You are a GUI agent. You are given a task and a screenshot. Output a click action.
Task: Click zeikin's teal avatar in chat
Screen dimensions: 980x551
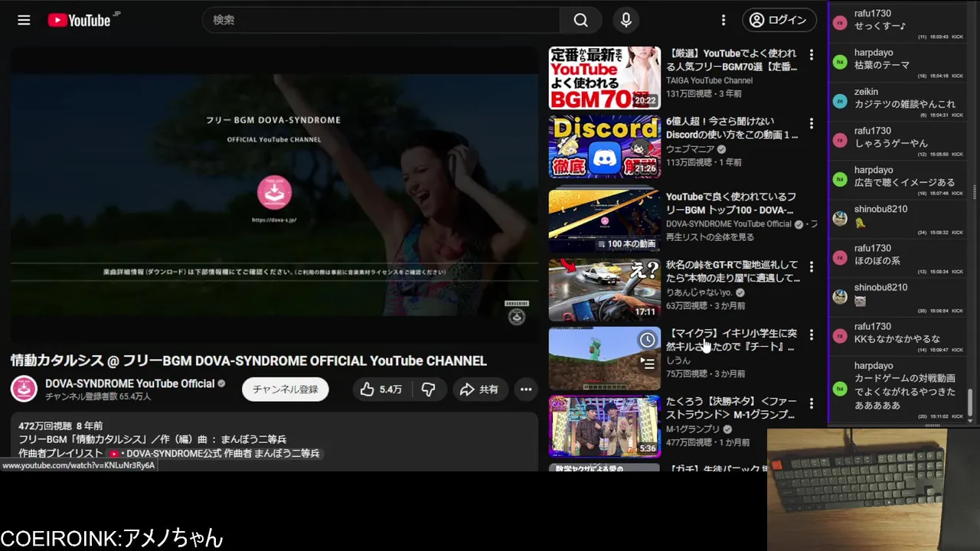coord(840,102)
